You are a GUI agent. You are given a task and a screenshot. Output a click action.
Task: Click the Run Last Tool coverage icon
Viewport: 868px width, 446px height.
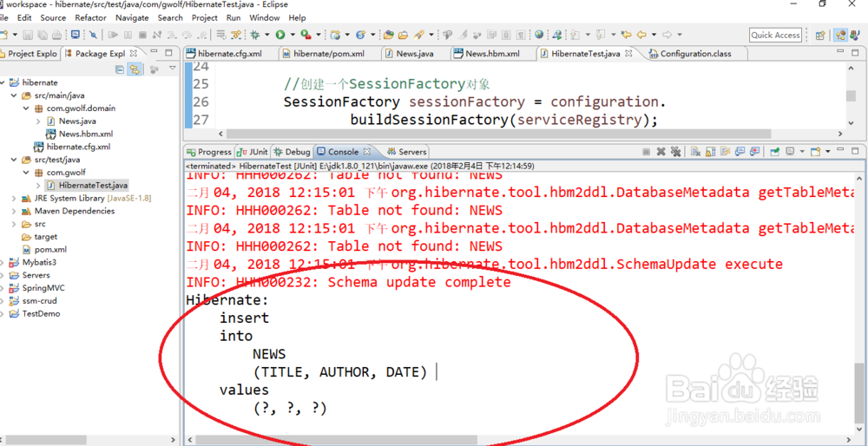306,35
